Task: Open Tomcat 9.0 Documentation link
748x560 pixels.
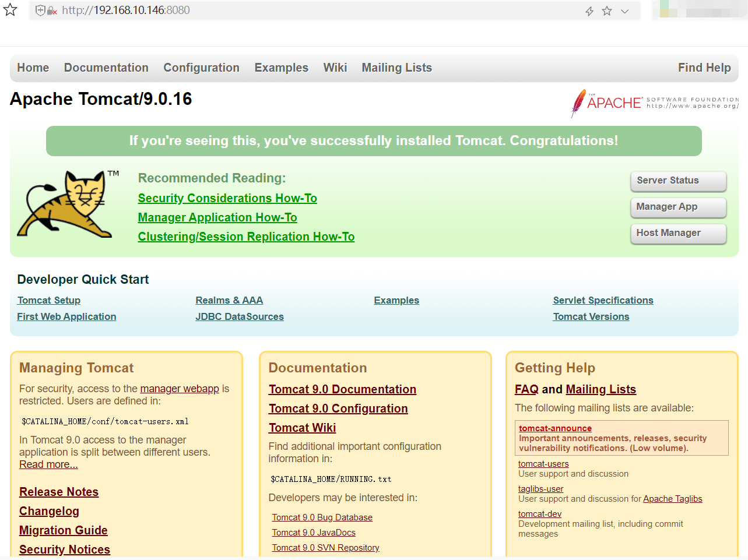Action: tap(342, 389)
